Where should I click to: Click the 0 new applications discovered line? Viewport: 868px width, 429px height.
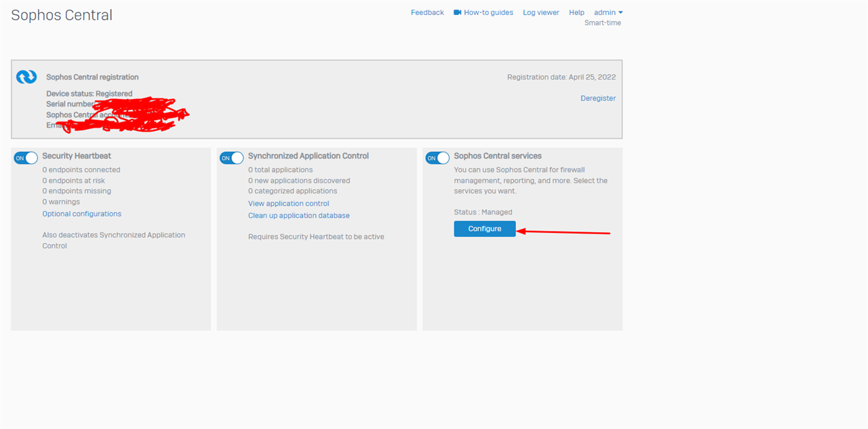[x=299, y=181]
